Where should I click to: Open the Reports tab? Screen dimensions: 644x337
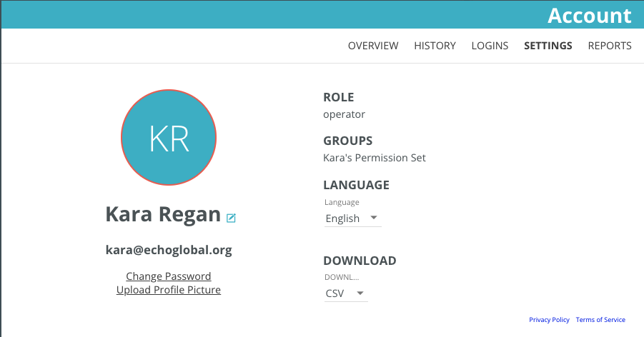[x=610, y=46]
